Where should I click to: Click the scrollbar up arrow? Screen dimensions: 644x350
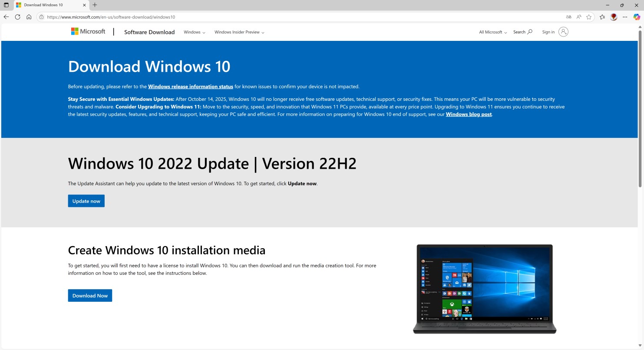(640, 27)
